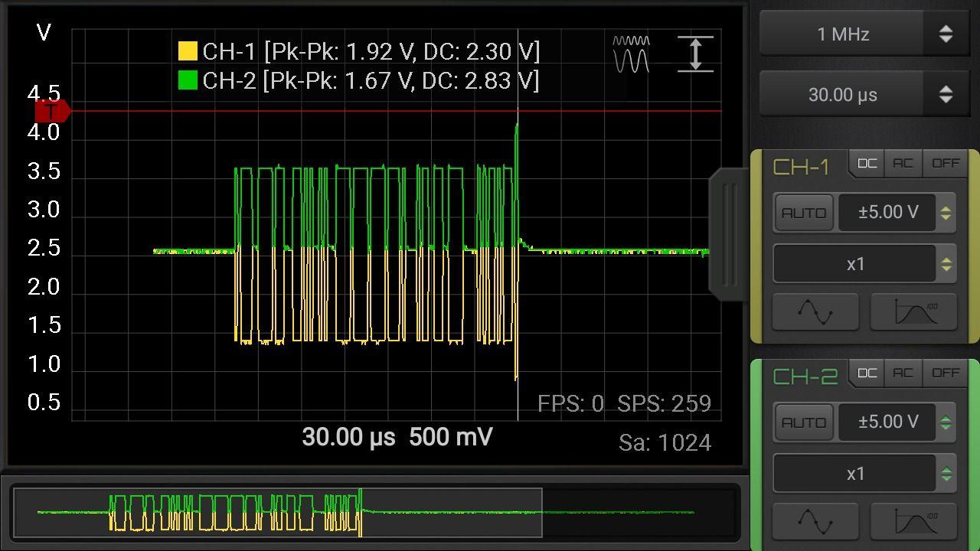Click the green CH-2 legend color swatch
980x551 pixels.
pos(188,80)
